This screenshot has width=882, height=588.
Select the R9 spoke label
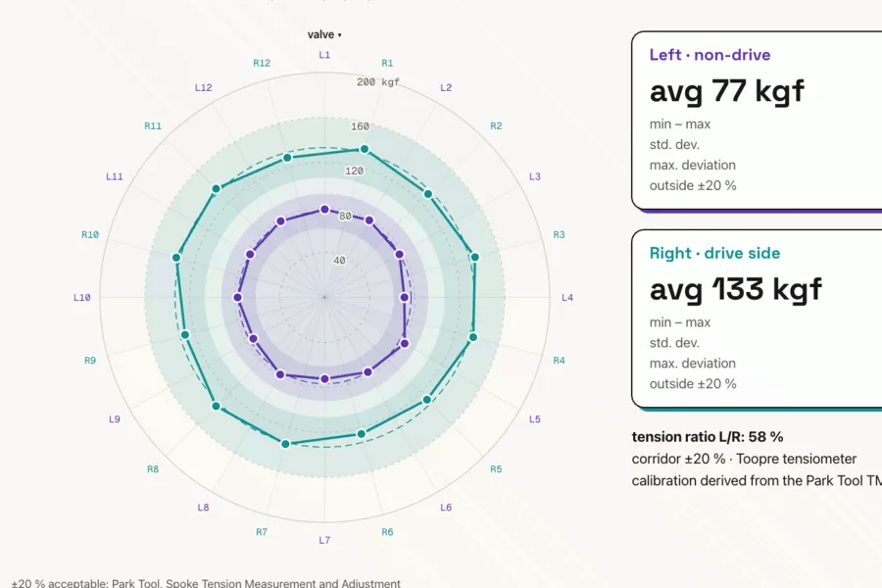[x=90, y=360]
